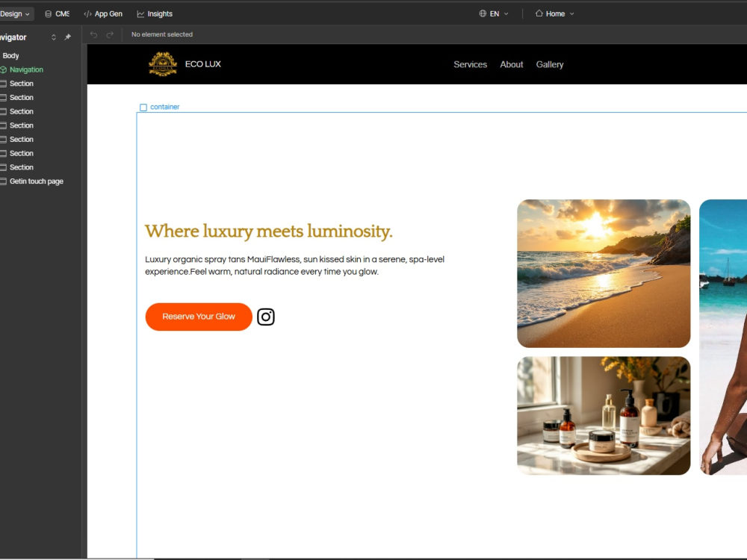Open the Gallery nav link

[x=550, y=65]
